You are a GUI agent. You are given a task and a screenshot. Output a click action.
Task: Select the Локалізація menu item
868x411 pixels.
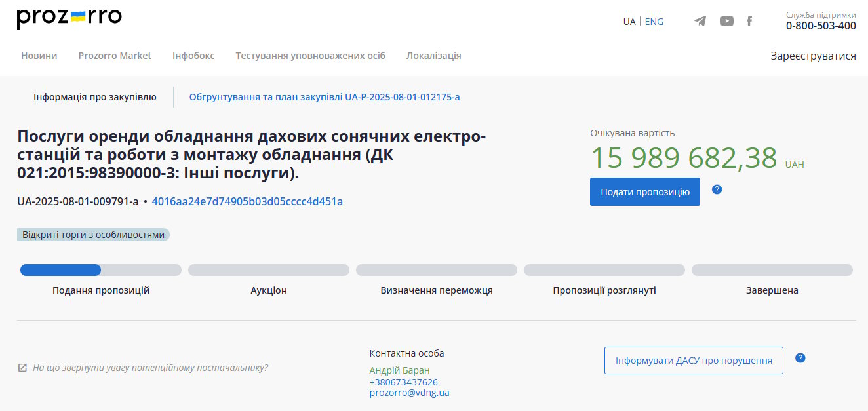pos(433,56)
